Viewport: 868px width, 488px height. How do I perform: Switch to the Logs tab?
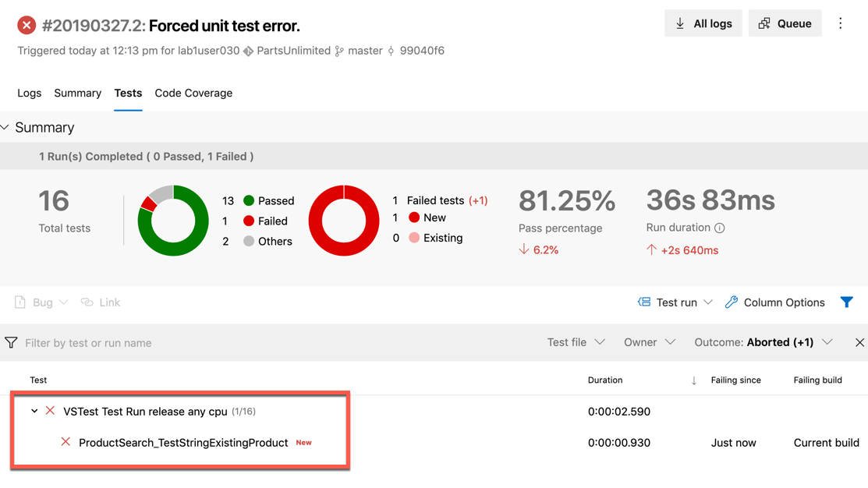coord(29,93)
